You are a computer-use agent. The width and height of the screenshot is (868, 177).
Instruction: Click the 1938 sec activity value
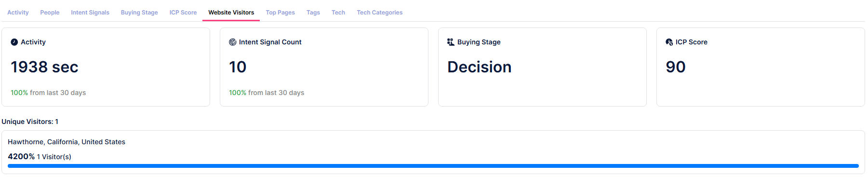(x=44, y=67)
